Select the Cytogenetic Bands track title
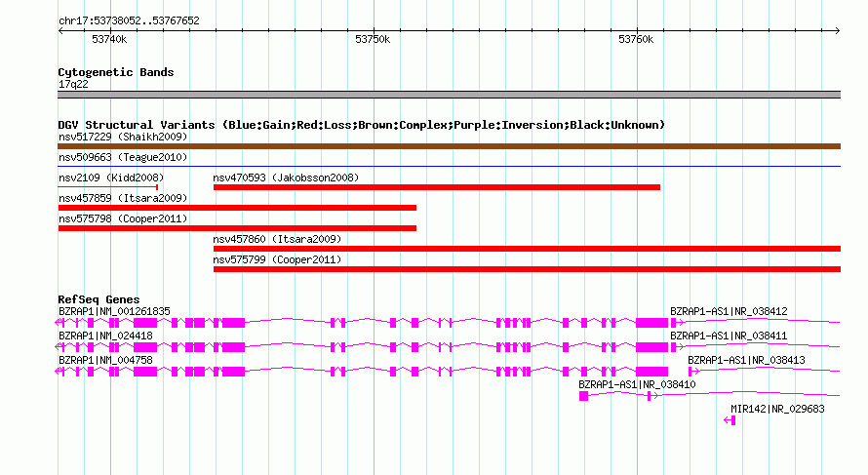 (x=116, y=72)
